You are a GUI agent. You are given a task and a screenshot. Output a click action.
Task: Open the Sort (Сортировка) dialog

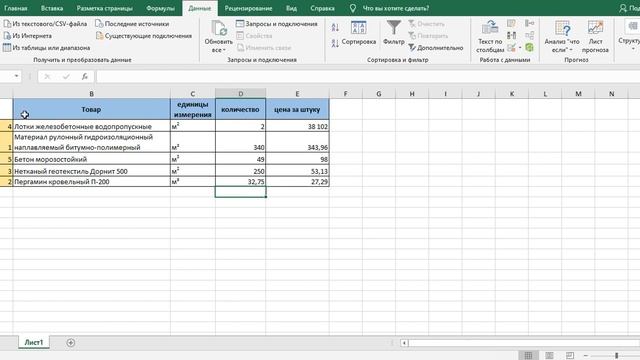[358, 33]
